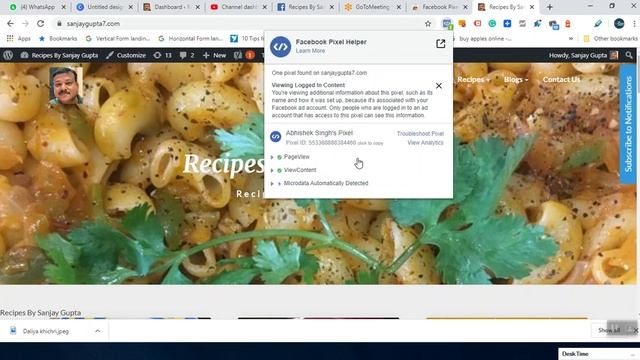Screen dimensions: 640x360
Task: Open the View Analytics link
Action: click(x=425, y=142)
